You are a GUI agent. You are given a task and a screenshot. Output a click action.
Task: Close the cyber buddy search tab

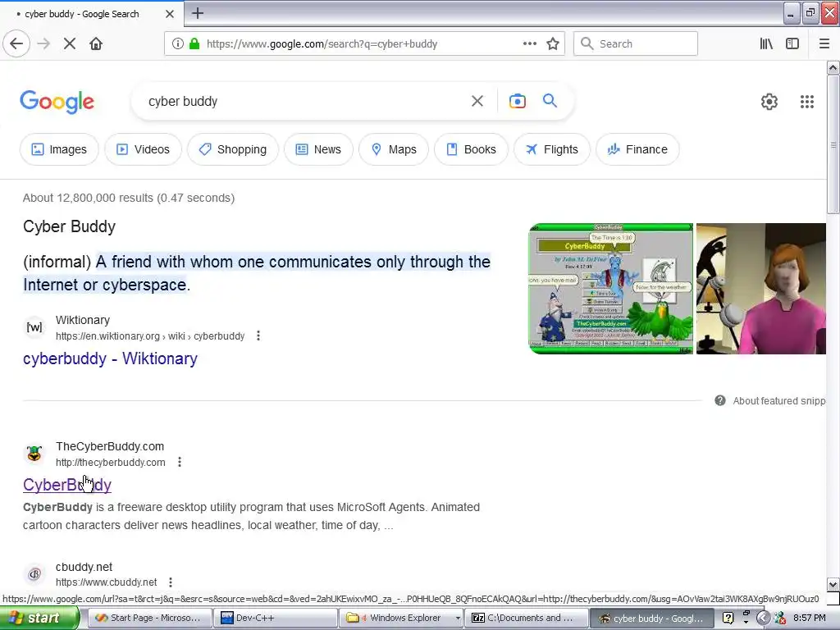click(170, 14)
